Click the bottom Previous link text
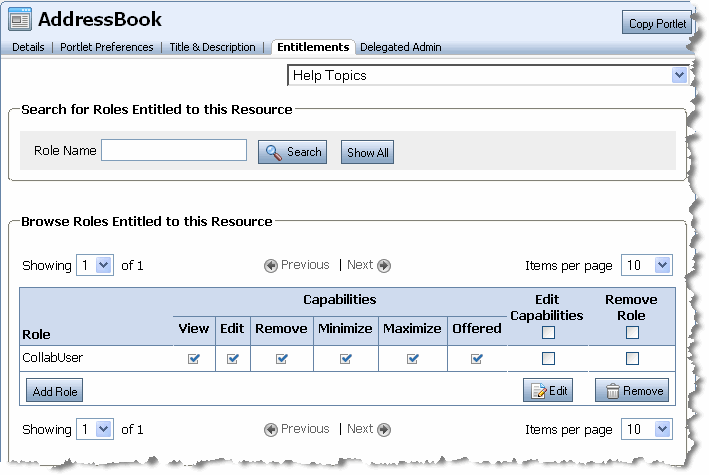The height and width of the screenshot is (475, 709). tap(305, 429)
